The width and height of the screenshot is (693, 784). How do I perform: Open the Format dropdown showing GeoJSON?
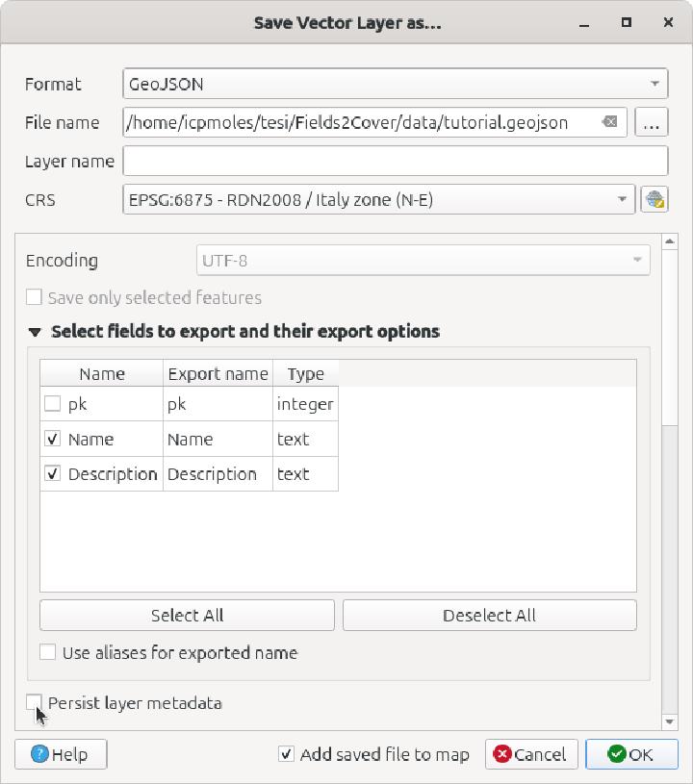pyautogui.click(x=395, y=84)
